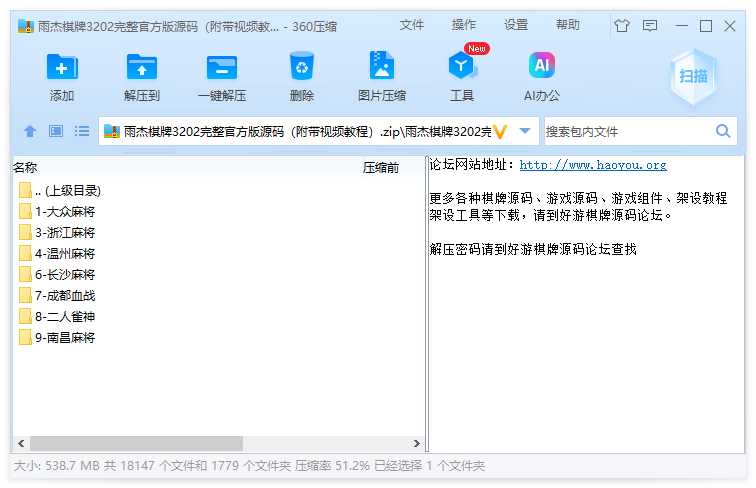The width and height of the screenshot is (756, 488).
Task: Click the skin (shirt) icon in title bar
Action: (x=622, y=25)
